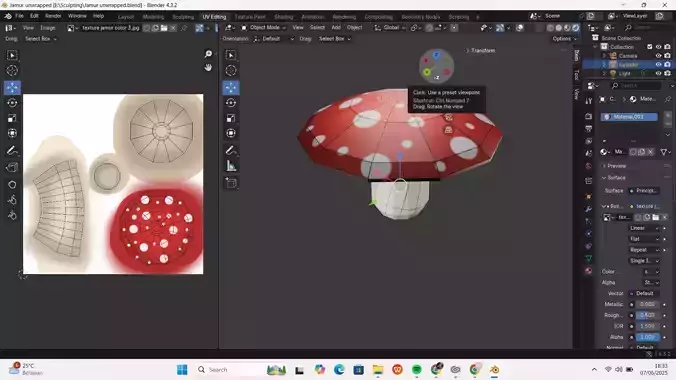Screen dimensions: 676x380
Task: Open the Window menu
Action: pyautogui.click(x=77, y=16)
